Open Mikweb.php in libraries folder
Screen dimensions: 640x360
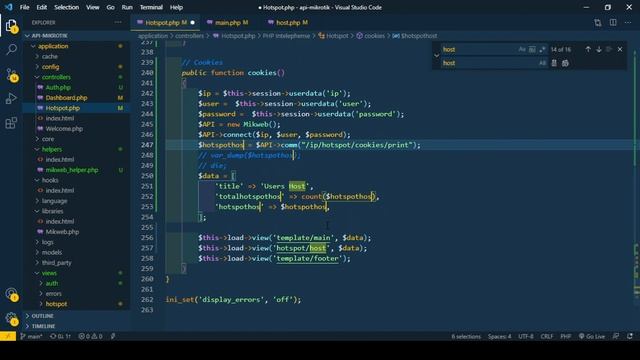tap(62, 231)
